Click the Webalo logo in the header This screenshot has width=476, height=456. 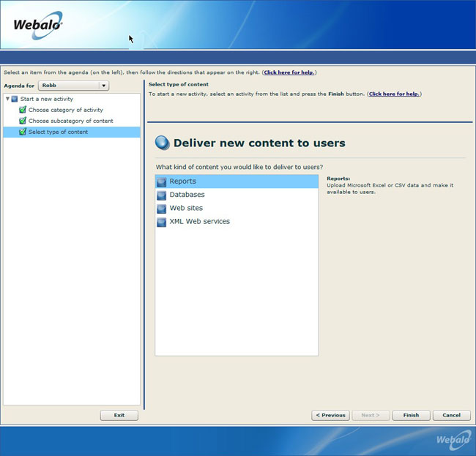38,25
